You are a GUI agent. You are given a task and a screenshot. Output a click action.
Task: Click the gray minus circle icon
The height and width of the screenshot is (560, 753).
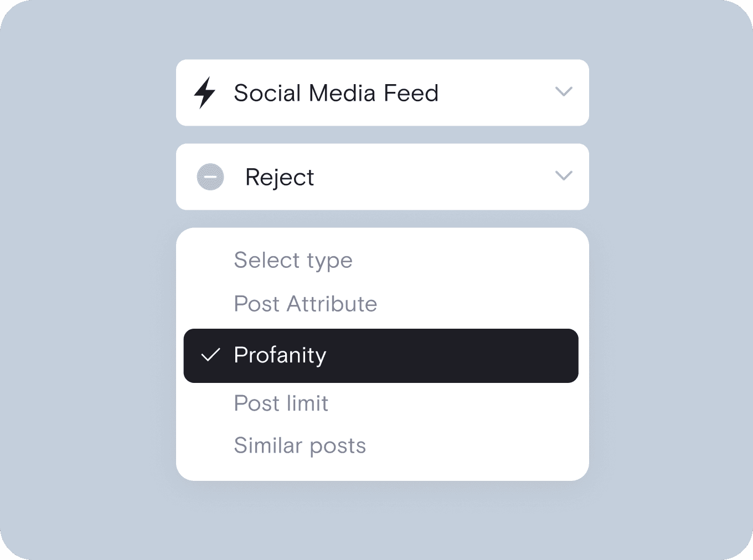click(210, 177)
